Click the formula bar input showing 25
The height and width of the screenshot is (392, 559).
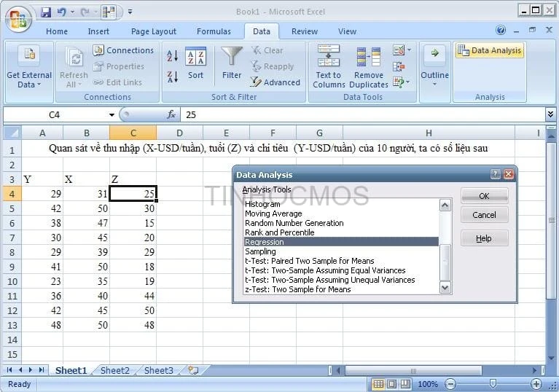(362, 114)
